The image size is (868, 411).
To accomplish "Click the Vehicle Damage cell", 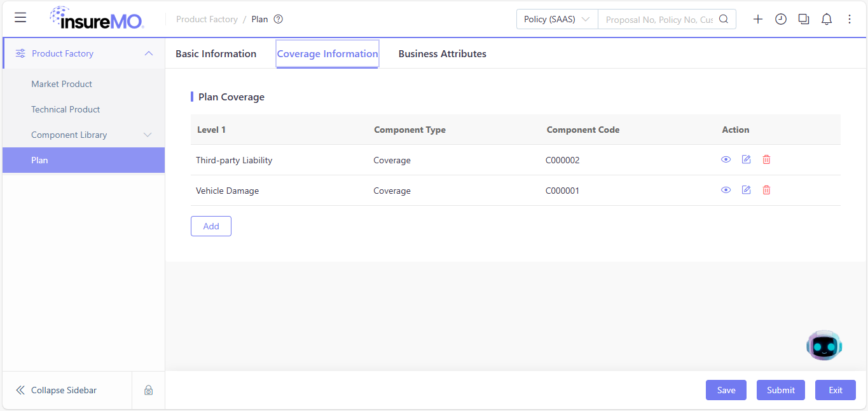I will click(x=228, y=191).
